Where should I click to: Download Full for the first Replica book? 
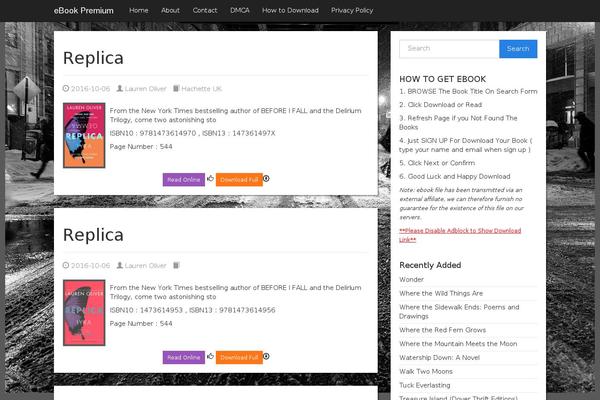pos(239,180)
